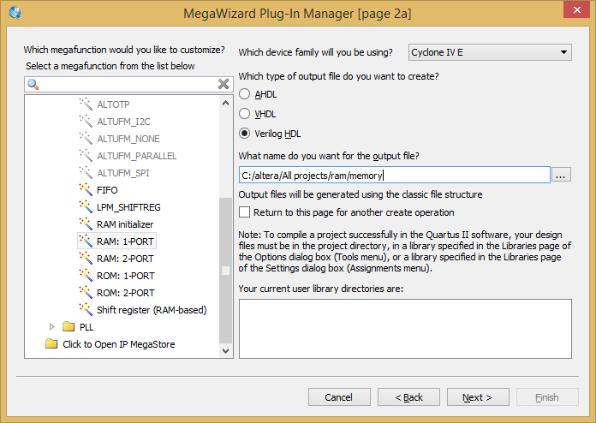
Task: Click the FIFO megafunction wand icon
Action: (86, 189)
